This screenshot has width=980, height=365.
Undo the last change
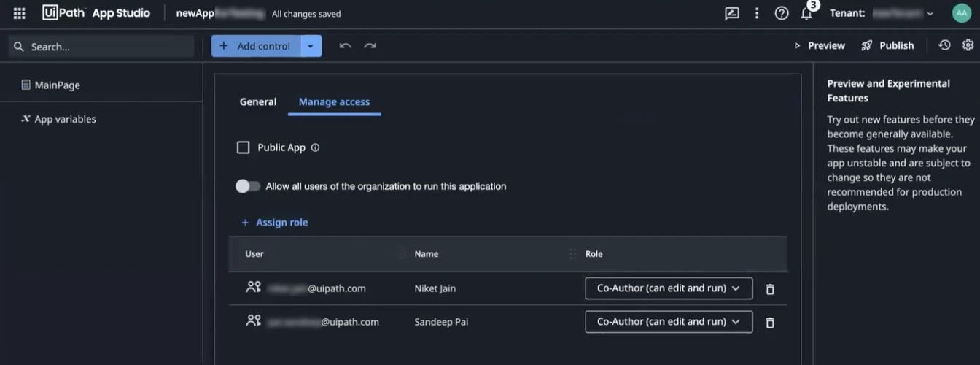[346, 46]
